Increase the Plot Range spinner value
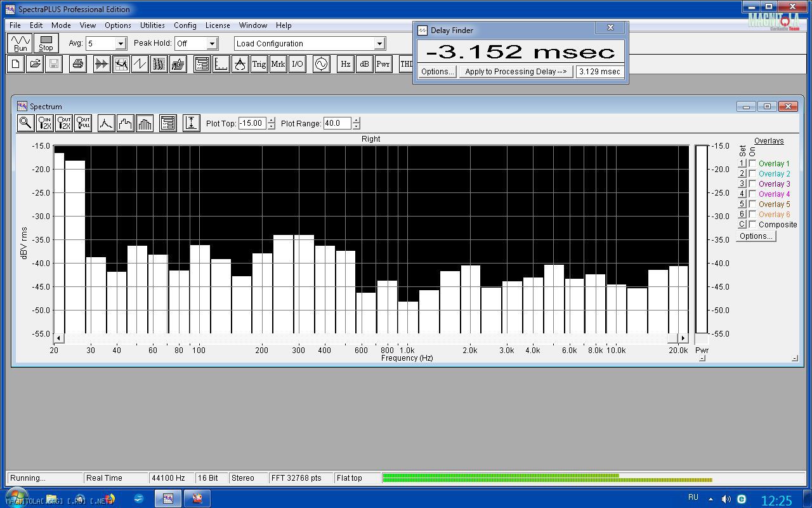Image resolution: width=812 pixels, height=508 pixels. click(x=357, y=121)
